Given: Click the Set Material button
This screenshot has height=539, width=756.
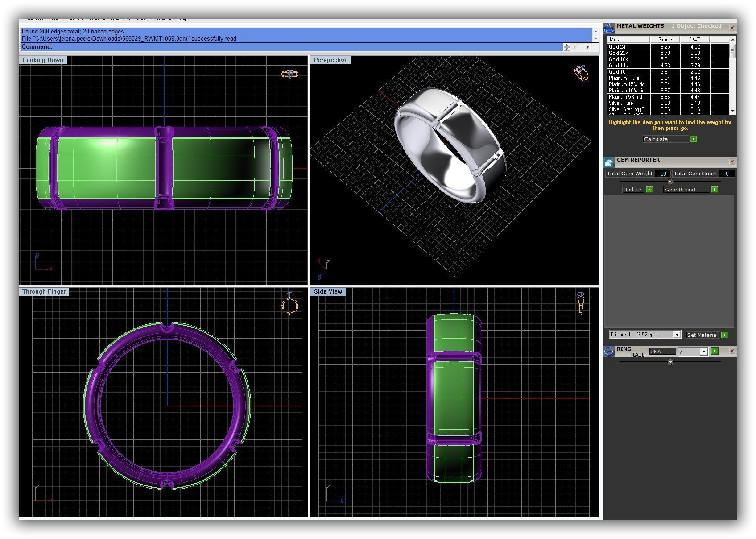Looking at the screenshot, I should tap(703, 335).
